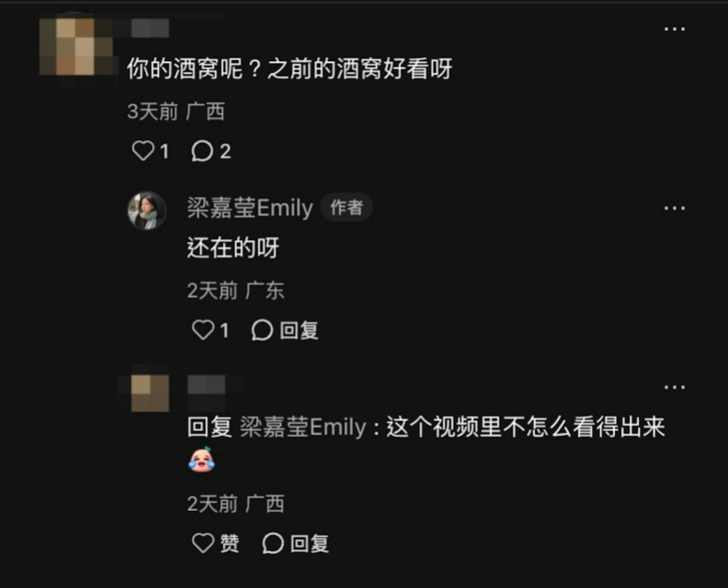Open replies bubble on the top comment

click(202, 151)
